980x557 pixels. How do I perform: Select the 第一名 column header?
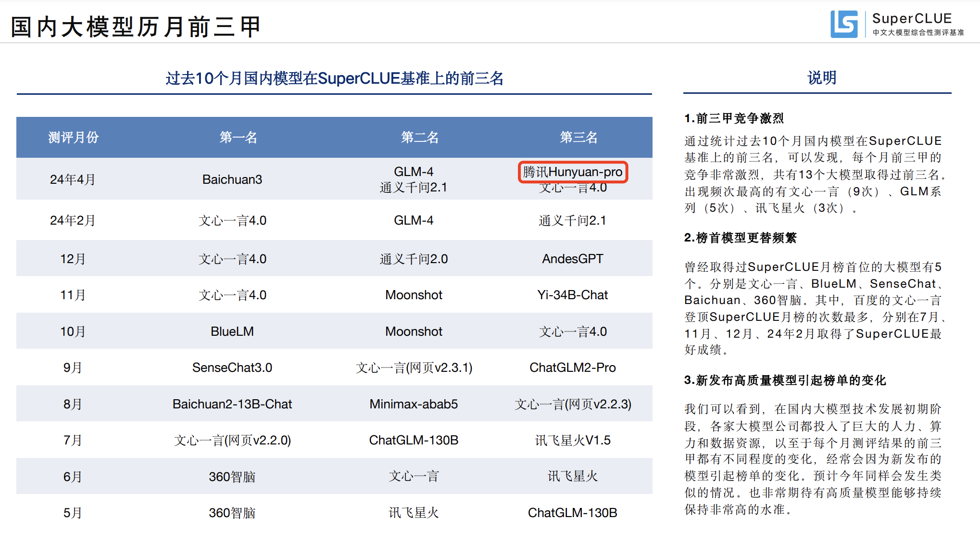click(x=238, y=138)
